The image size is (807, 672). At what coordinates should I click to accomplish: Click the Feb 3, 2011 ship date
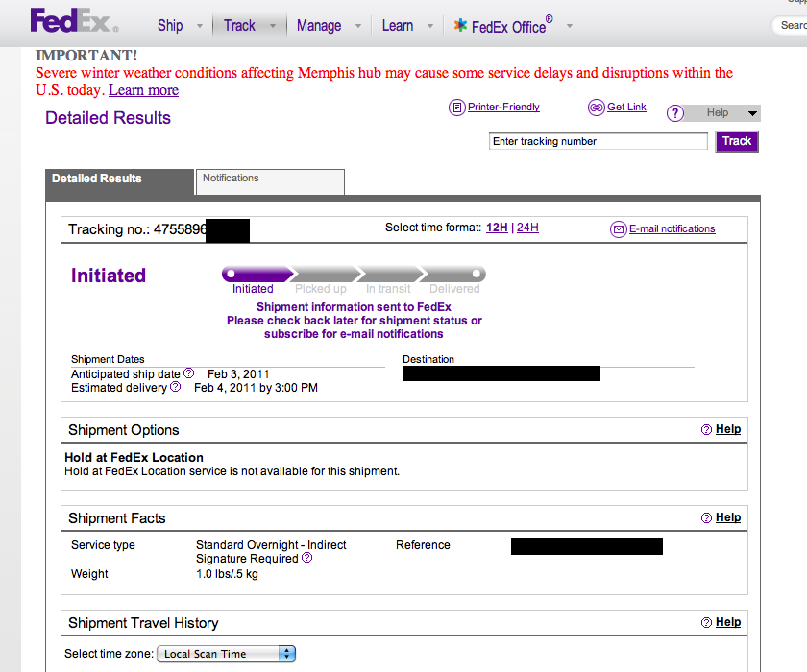238,374
